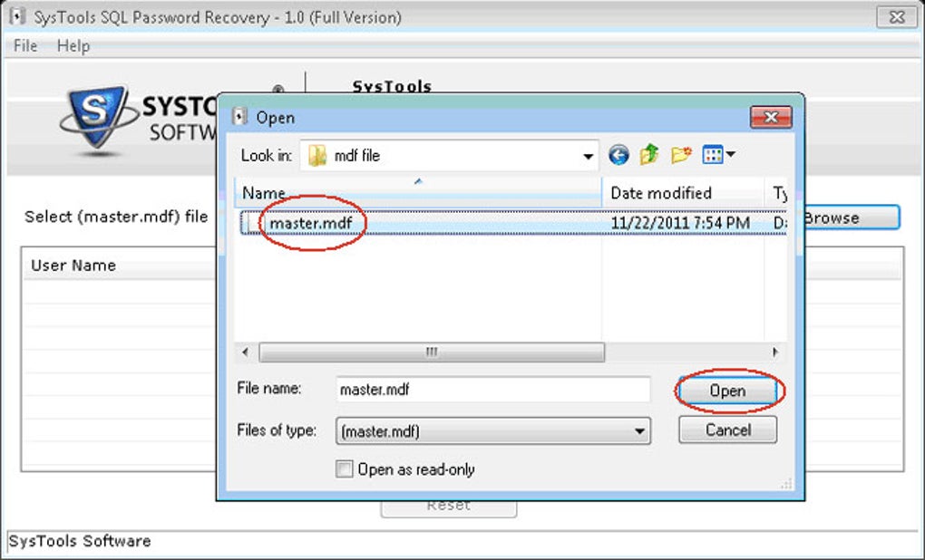
Task: Sort by the Date modified column header
Action: pos(683,193)
